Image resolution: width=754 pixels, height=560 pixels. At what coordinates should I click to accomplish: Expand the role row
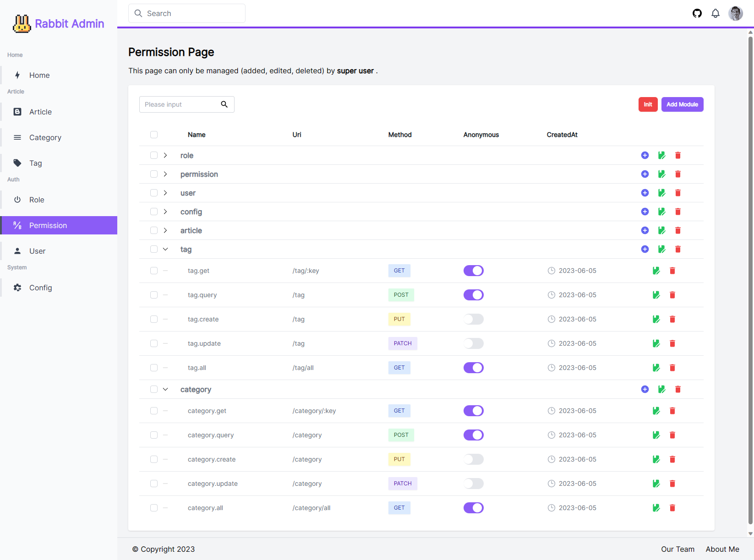(x=165, y=155)
